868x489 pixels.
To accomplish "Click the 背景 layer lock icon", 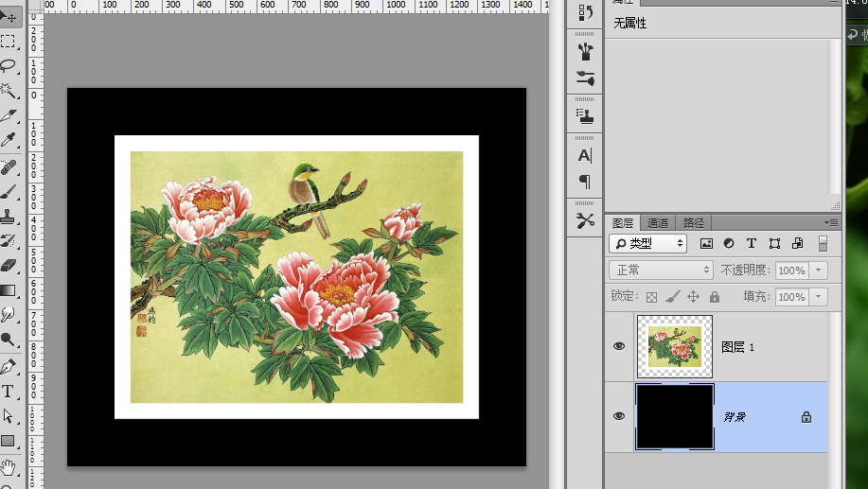I will click(806, 417).
